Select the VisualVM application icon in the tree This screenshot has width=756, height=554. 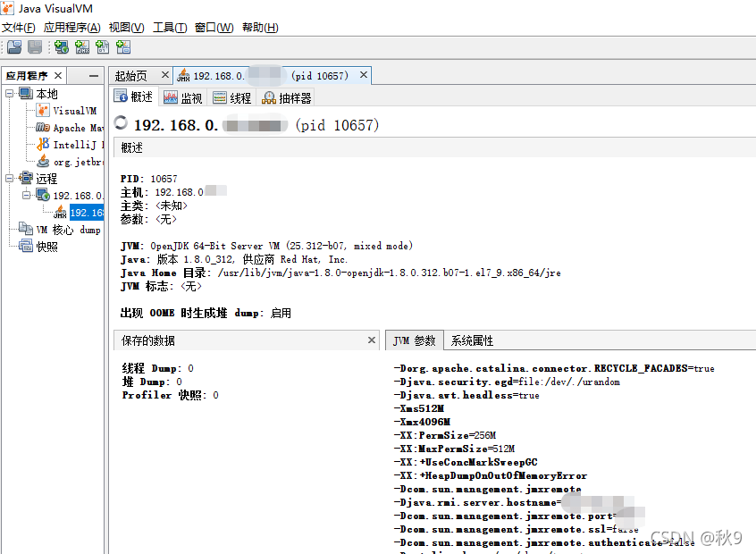(x=43, y=111)
